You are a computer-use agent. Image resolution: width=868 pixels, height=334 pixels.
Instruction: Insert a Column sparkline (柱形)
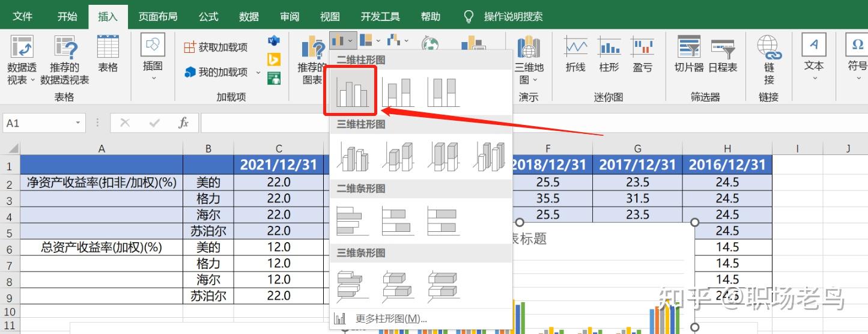pos(609,54)
